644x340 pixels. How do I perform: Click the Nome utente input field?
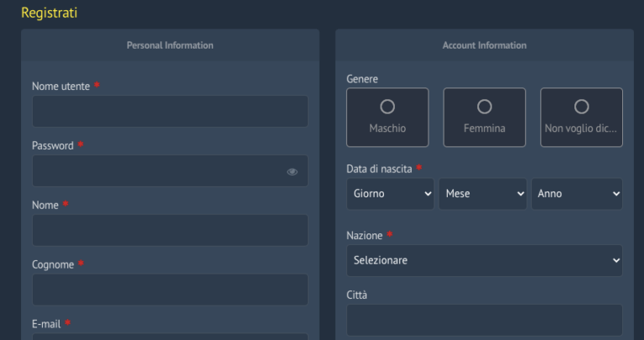pos(170,112)
